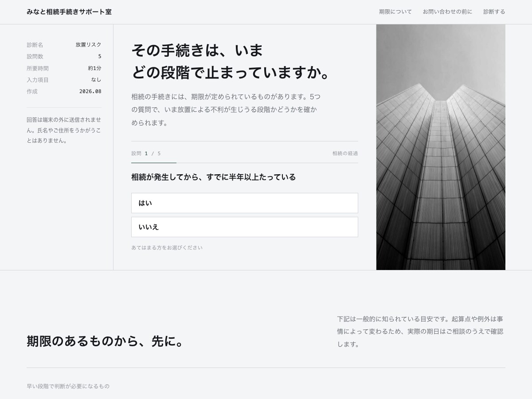Click the note starting 下記は一般的に知られている
Screen dimensions: 532x399
point(420,332)
